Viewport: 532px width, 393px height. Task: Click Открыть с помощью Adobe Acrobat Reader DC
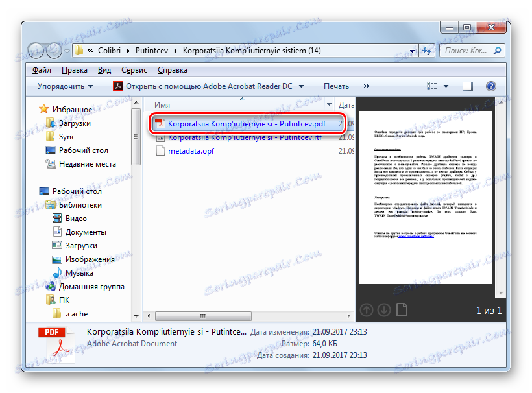209,86
